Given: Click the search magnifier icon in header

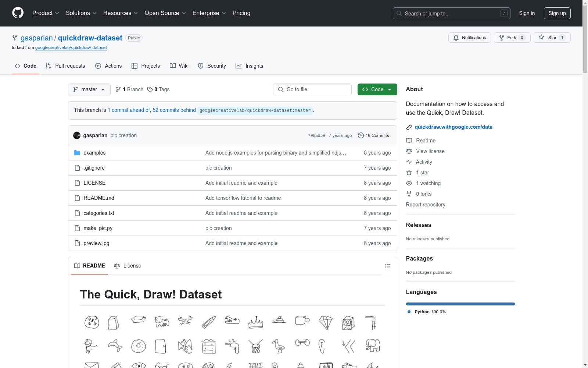Looking at the screenshot, I should [x=399, y=13].
